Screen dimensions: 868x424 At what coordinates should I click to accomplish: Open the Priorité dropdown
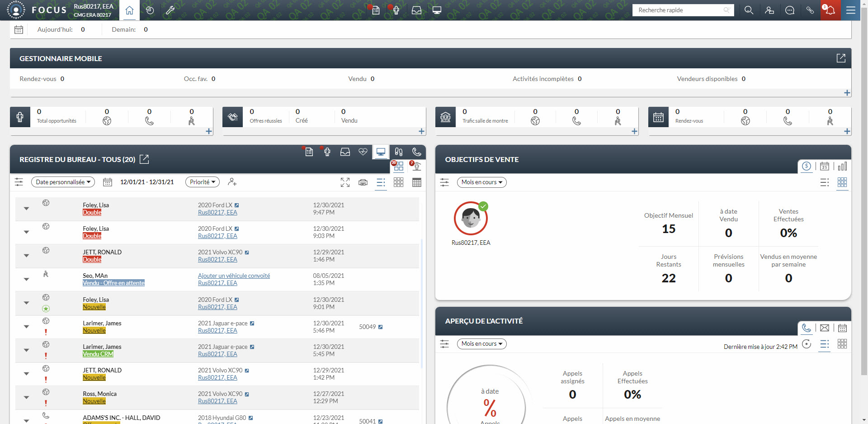point(203,182)
